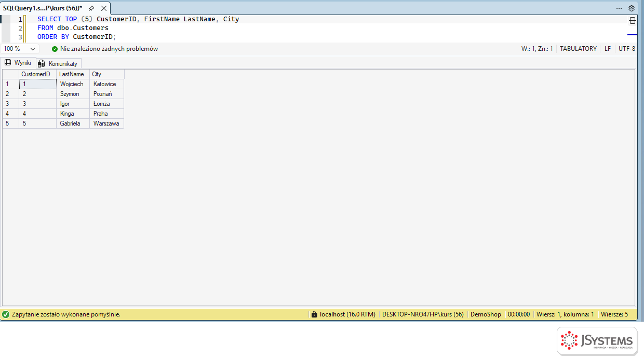Click the DemoShop database name in status bar

(x=486, y=314)
